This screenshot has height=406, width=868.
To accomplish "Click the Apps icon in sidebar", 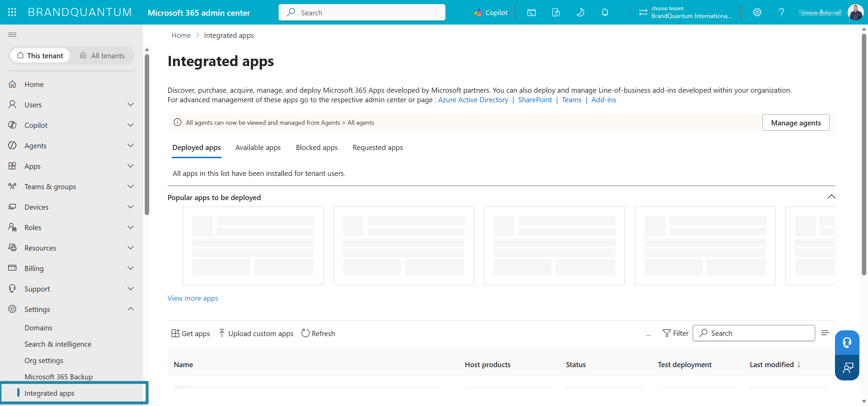I will click(x=12, y=166).
